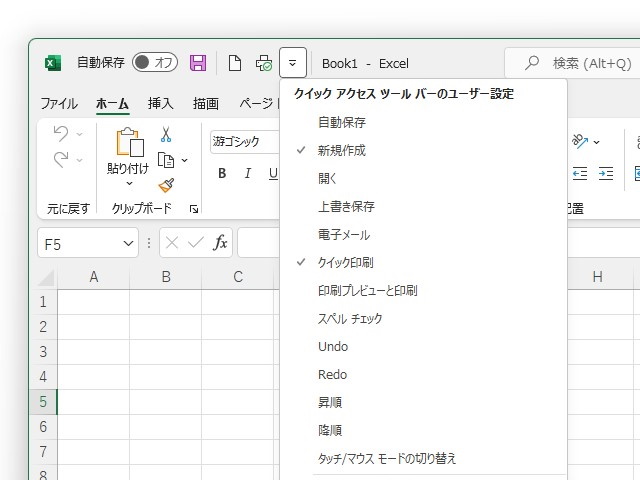Click the Undo arrow icon in ribbon
The width and height of the screenshot is (640, 480).
61,133
